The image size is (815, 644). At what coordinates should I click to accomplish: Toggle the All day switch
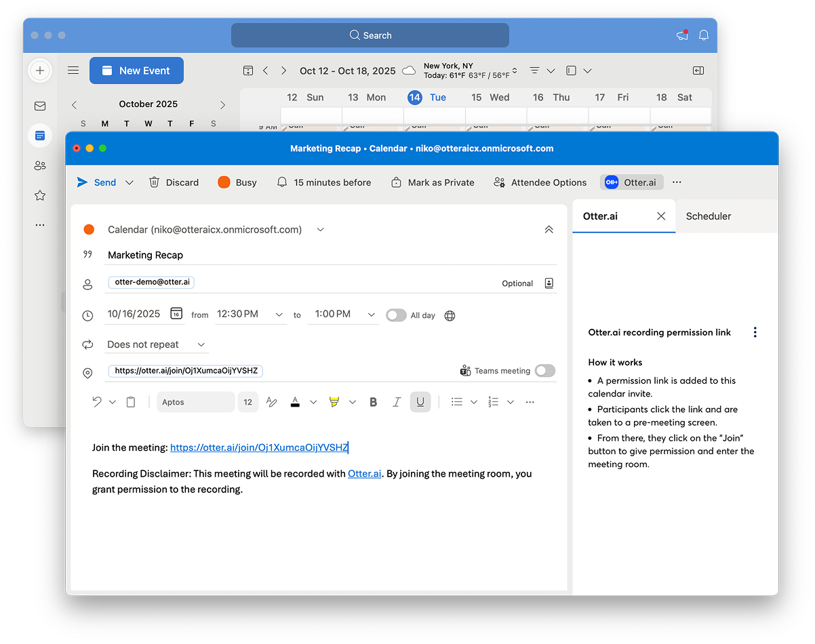[396, 315]
